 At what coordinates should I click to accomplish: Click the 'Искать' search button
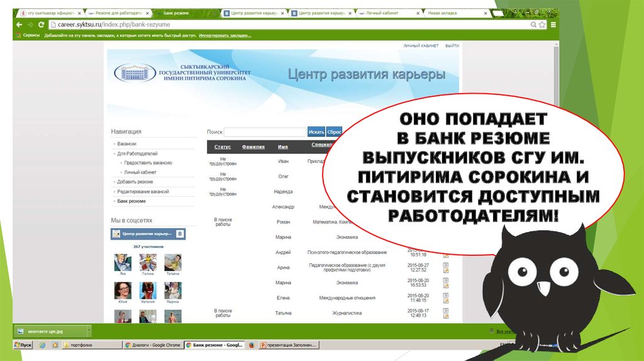point(316,132)
